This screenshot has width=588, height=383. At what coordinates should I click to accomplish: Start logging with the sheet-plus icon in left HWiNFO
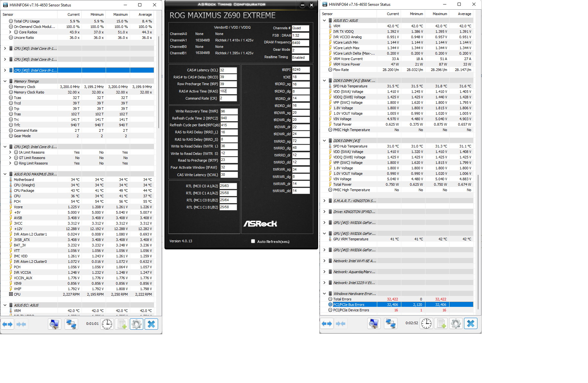coord(122,324)
